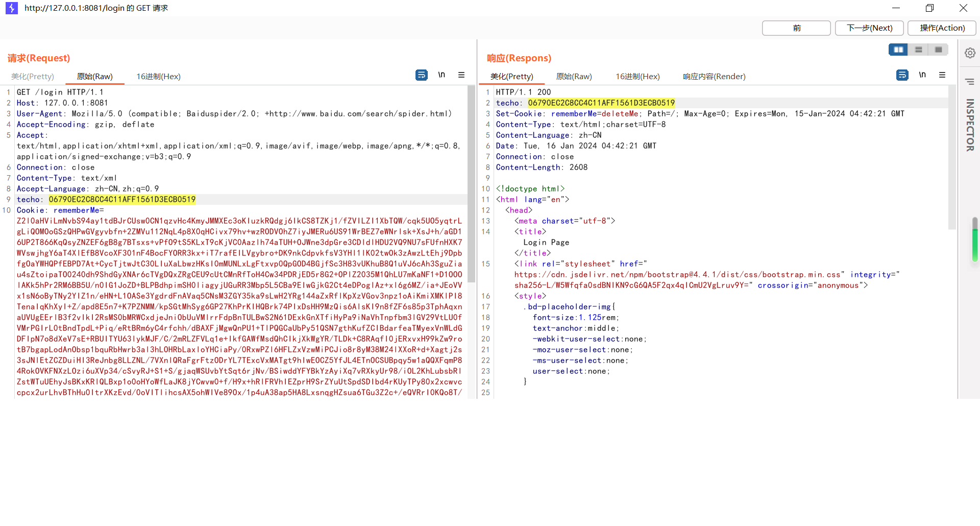Viewport: 980px width, 526px height.
Task: Select the side-by-side layout icon
Action: (898, 50)
